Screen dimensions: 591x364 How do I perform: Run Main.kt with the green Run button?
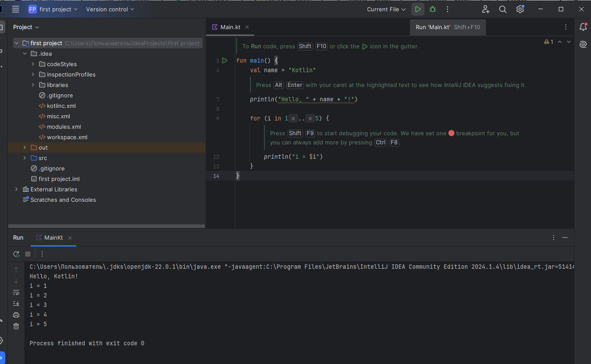tap(417, 9)
